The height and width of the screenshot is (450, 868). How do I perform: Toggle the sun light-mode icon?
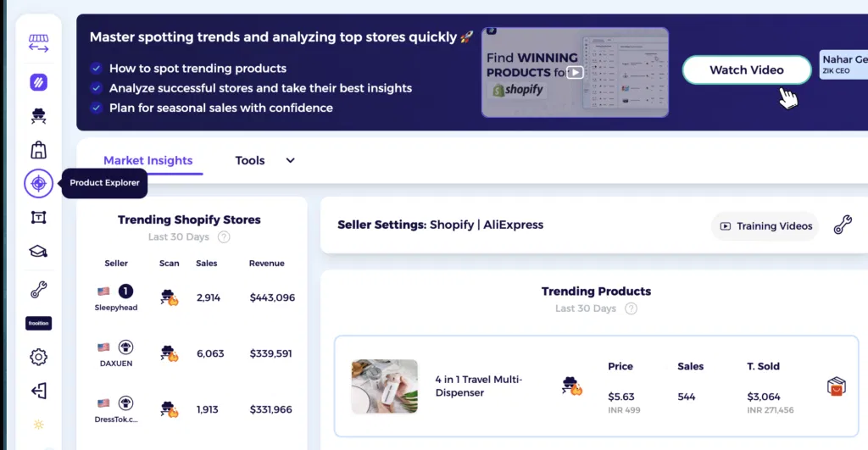point(38,425)
